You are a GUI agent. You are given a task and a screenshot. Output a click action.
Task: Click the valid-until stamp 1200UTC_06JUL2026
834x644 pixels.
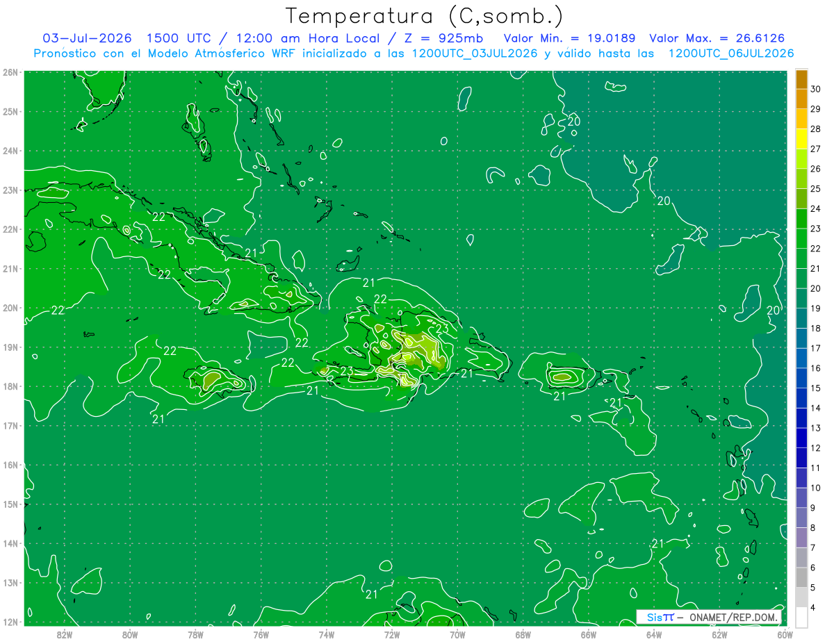point(730,53)
